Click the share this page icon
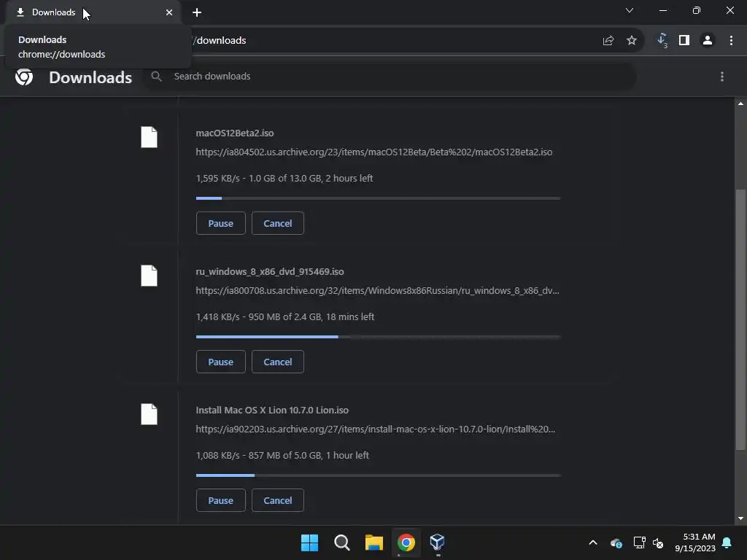 pyautogui.click(x=608, y=41)
